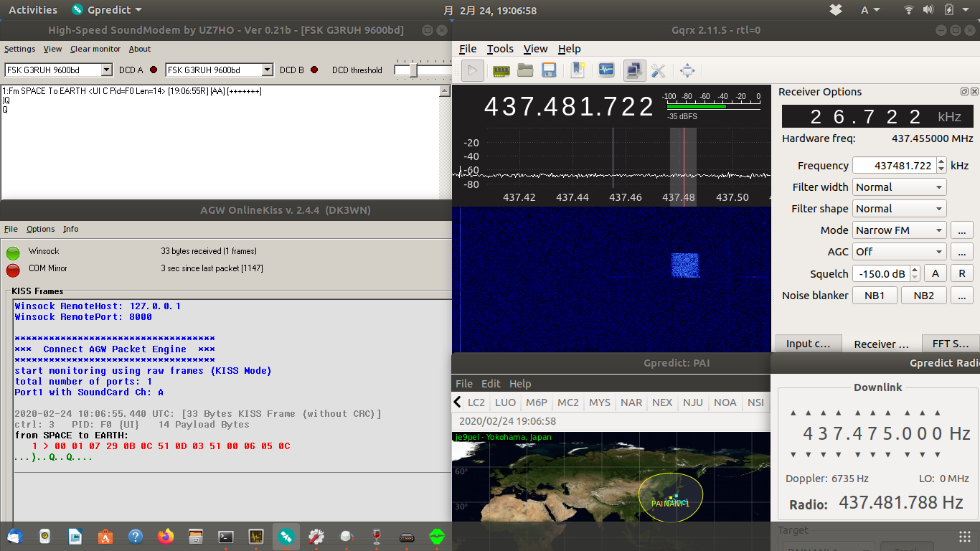Open Wine glass icon in dock
980x551 pixels.
point(376,536)
